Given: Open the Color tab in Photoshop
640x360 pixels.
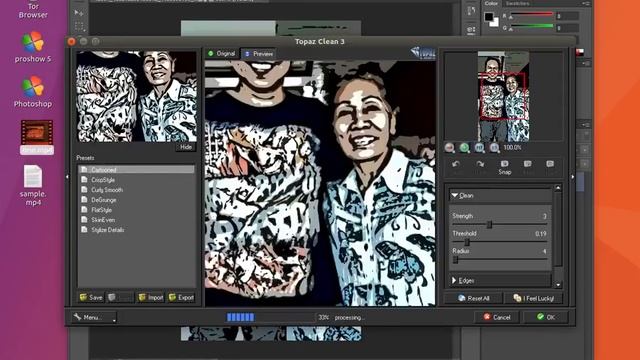Looking at the screenshot, I should (491, 3).
